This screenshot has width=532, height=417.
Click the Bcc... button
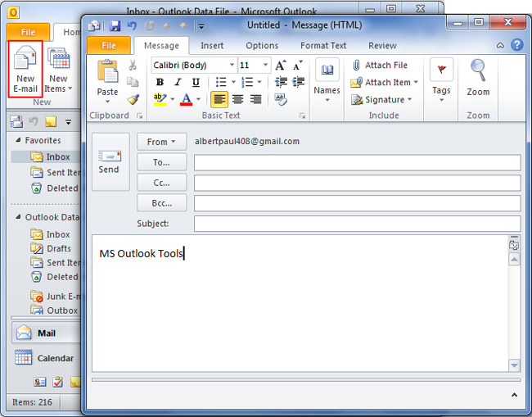pos(161,203)
